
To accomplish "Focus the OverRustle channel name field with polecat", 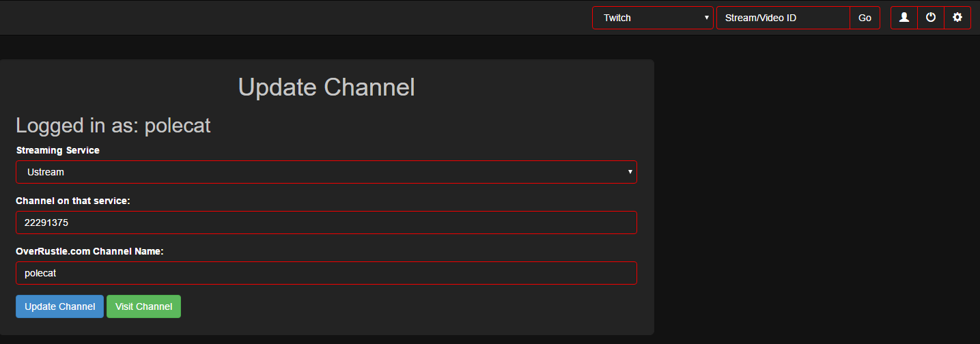I will (x=326, y=273).
